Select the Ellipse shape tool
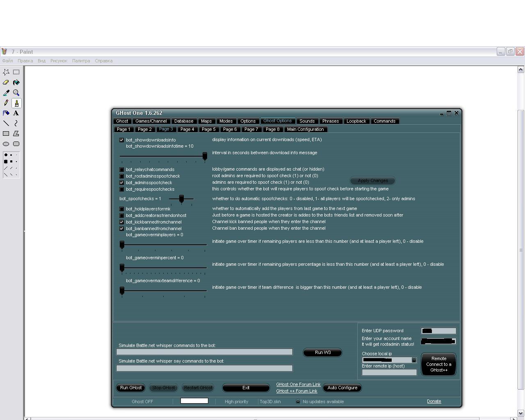 click(x=6, y=144)
